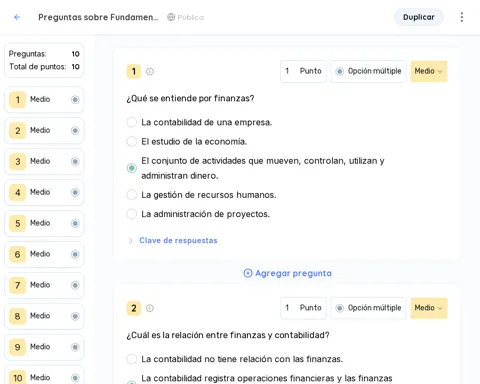Click the yellow number 2 badge in question card
480x384 pixels.
click(134, 308)
